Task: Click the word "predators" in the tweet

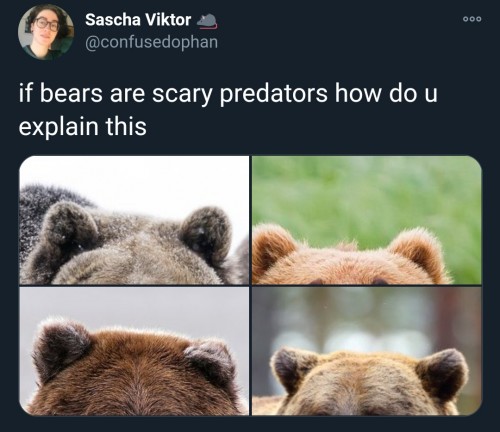Action: click(273, 94)
